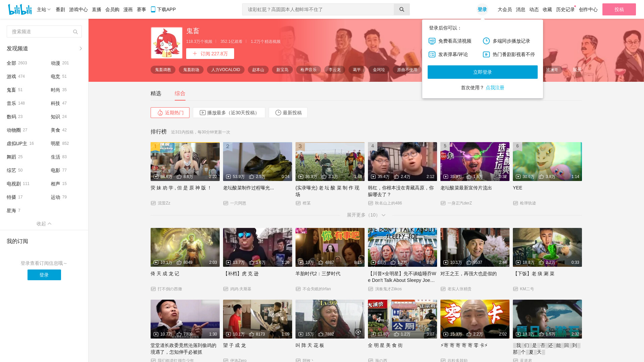Open 大会员 in the header
This screenshot has height=362, width=644.
click(x=505, y=9)
